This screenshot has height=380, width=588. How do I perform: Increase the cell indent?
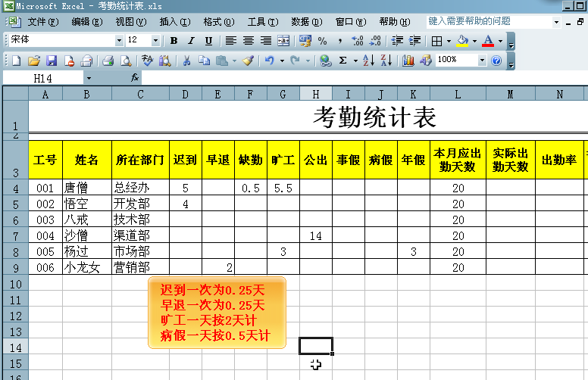(414, 41)
